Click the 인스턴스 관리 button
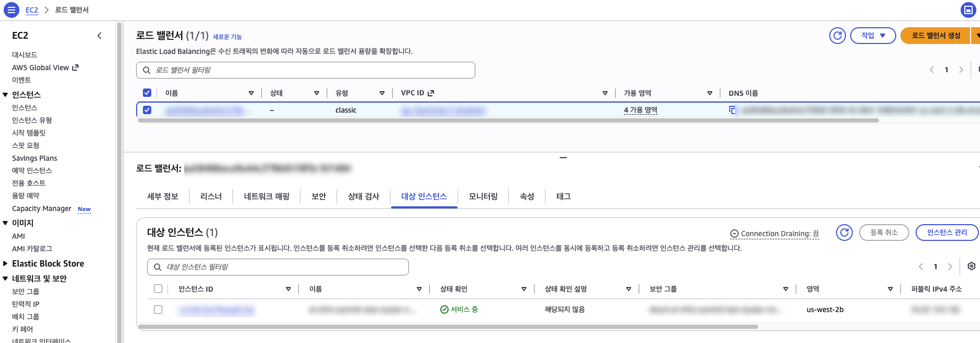 [947, 233]
